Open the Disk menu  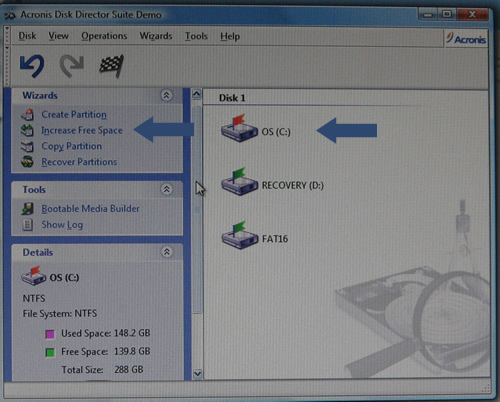[27, 36]
